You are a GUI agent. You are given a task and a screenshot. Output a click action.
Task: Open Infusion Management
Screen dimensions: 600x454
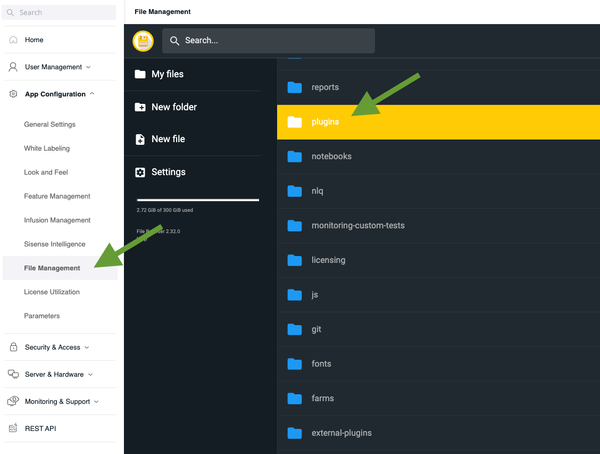pos(57,220)
